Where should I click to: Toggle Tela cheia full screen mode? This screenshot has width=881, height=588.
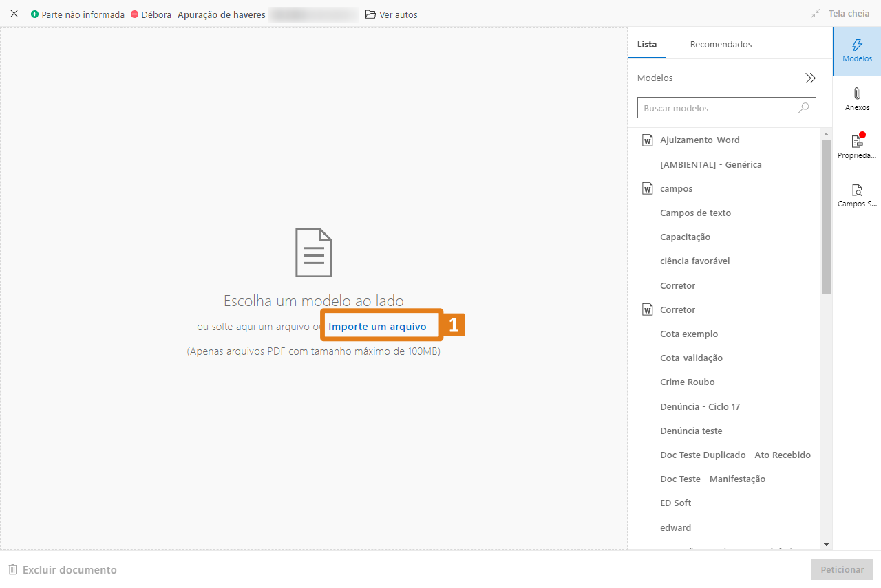click(x=840, y=14)
